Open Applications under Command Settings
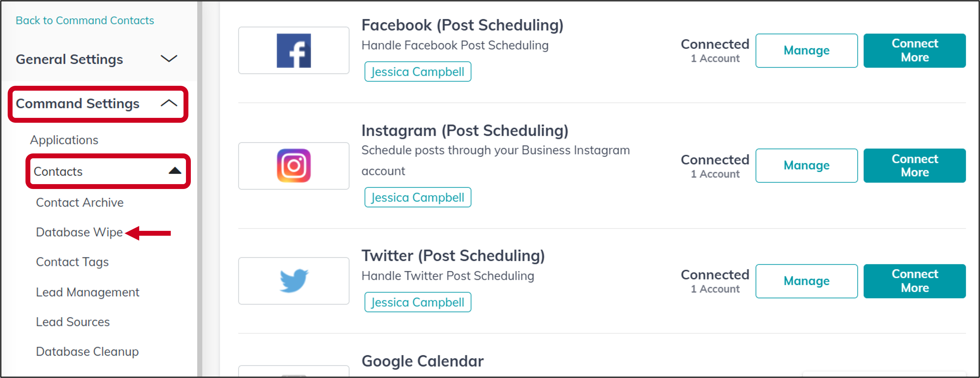The height and width of the screenshot is (378, 980). [x=64, y=139]
